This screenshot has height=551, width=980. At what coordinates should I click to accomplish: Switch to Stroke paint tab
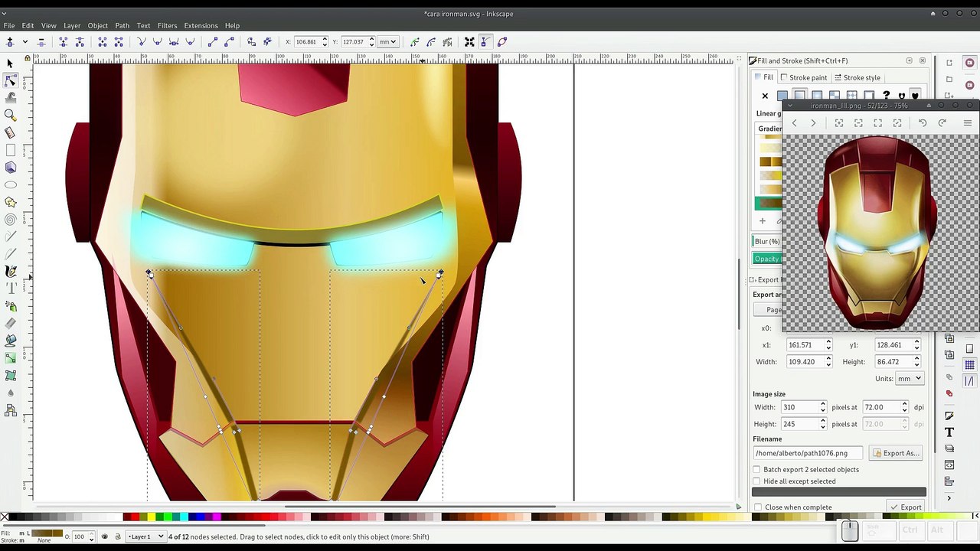tap(803, 77)
